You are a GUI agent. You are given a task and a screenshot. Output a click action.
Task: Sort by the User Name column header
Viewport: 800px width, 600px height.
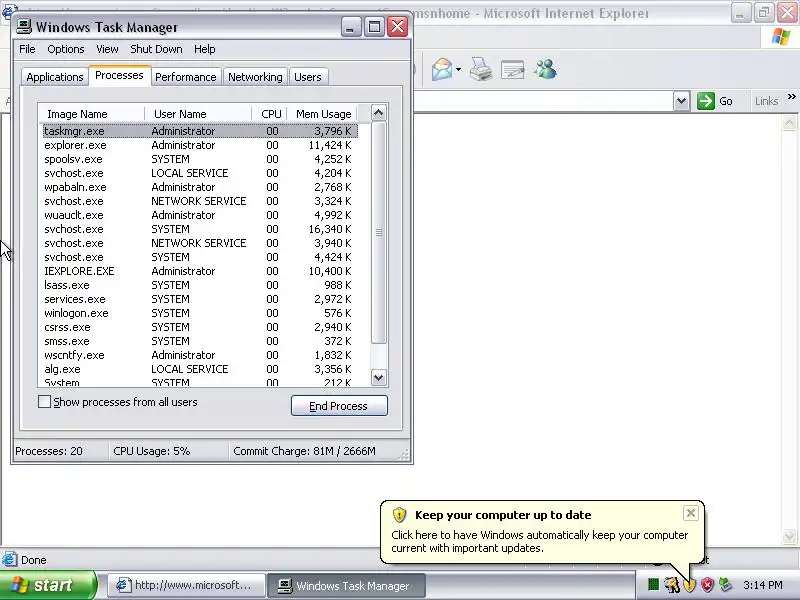click(198, 114)
